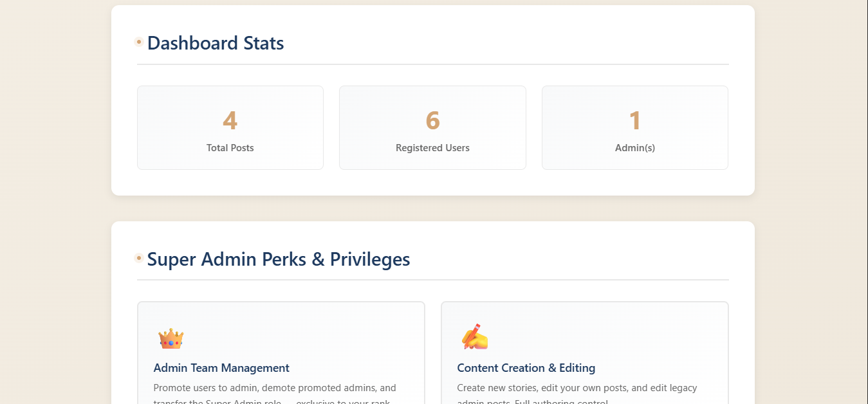
Task: Click the Total Posts count number 4
Action: (x=230, y=121)
